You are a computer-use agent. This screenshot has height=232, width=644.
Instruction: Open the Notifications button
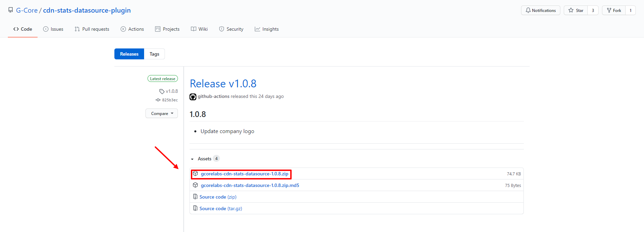click(541, 11)
